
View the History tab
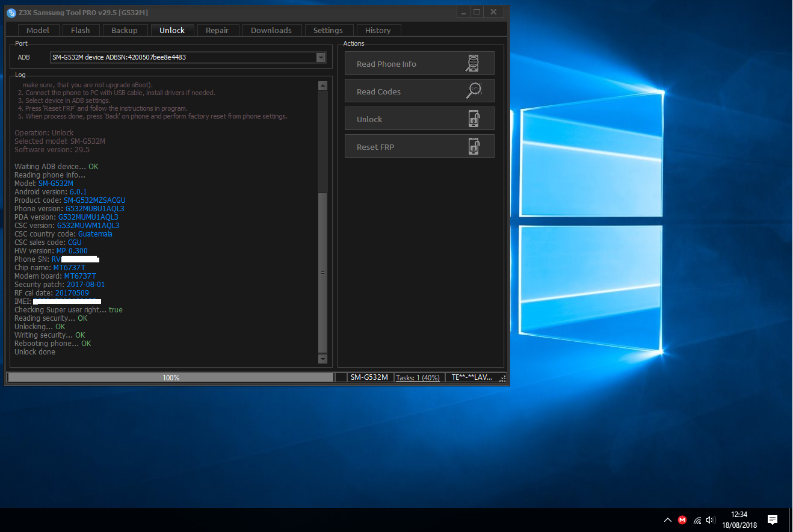[378, 30]
